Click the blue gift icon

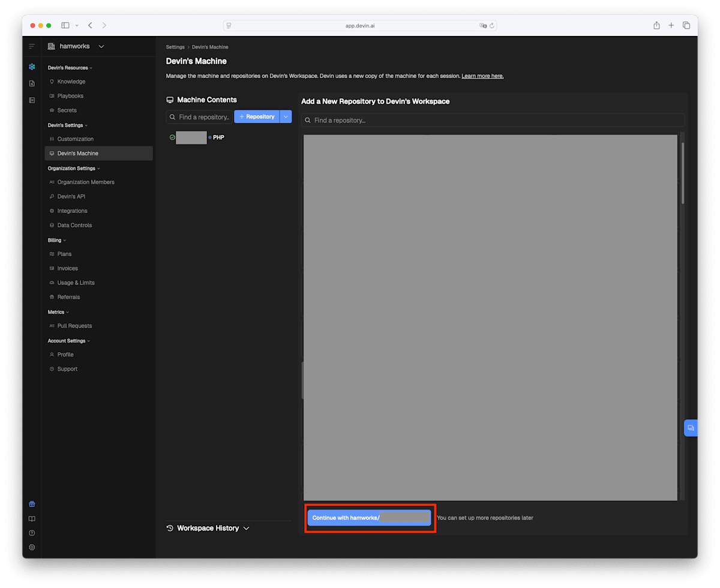click(32, 504)
